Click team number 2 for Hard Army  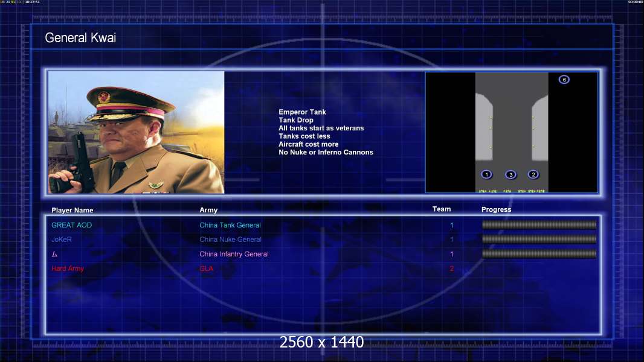click(x=452, y=268)
